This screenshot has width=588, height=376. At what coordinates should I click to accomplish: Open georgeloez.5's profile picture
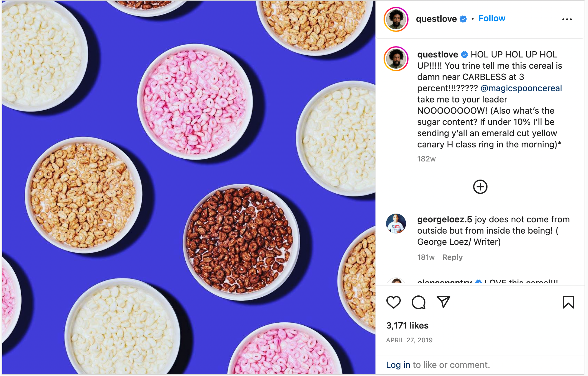click(396, 224)
